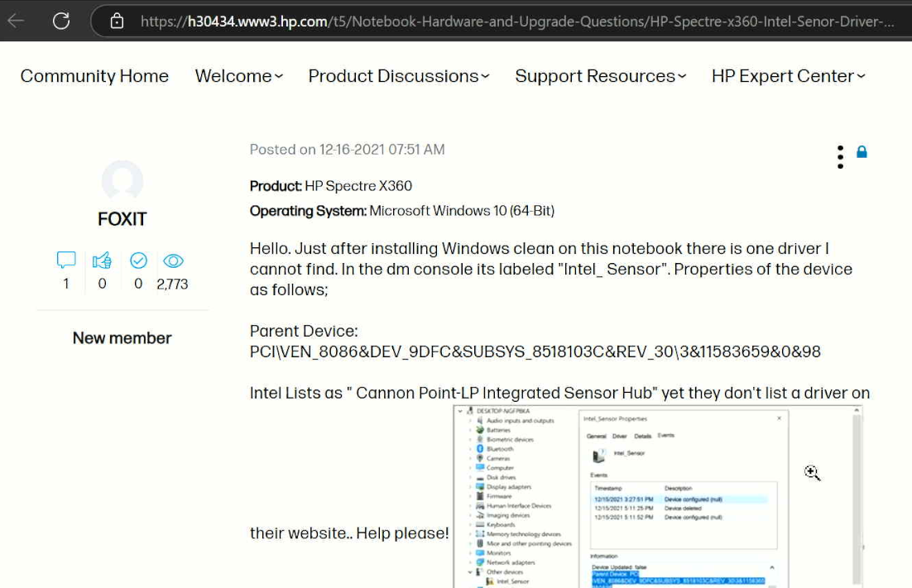Image resolution: width=912 pixels, height=588 pixels.
Task: Click the embedded image vertical scrollbar
Action: (x=857, y=497)
